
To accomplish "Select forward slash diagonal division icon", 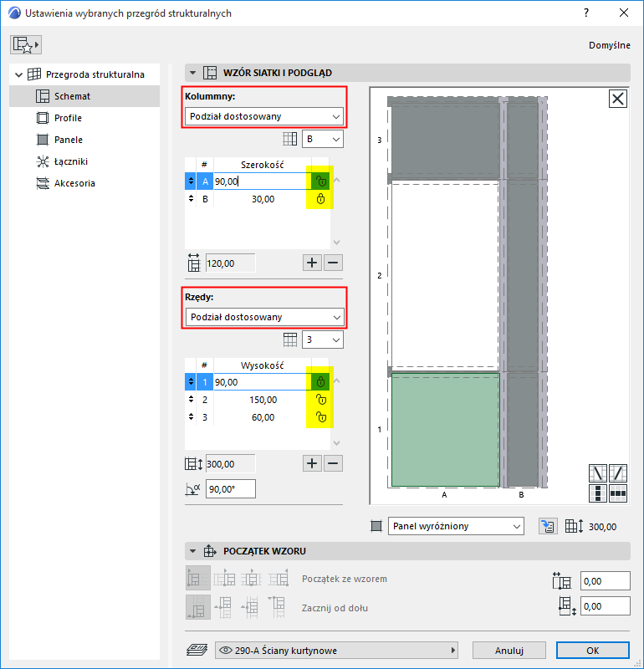I will (x=617, y=473).
